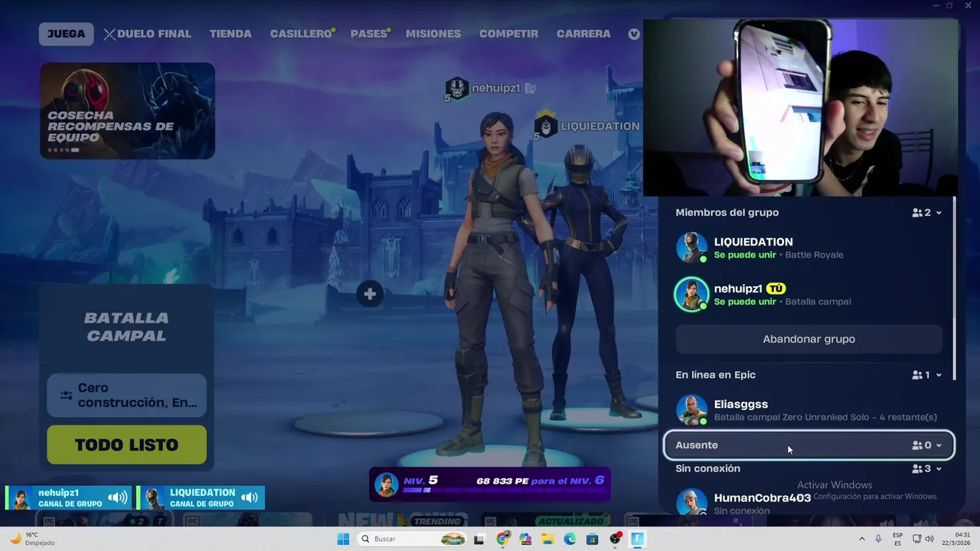Open OBS Studio from taskbar
980x551 pixels.
615,539
